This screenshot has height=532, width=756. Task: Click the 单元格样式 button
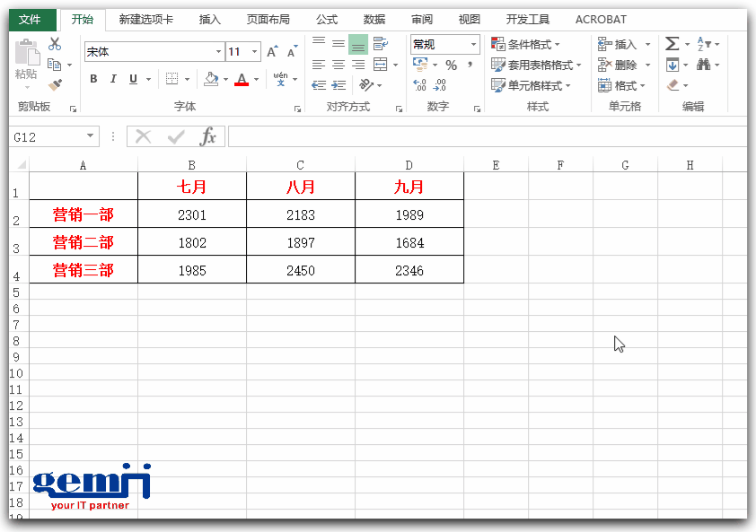pyautogui.click(x=533, y=84)
